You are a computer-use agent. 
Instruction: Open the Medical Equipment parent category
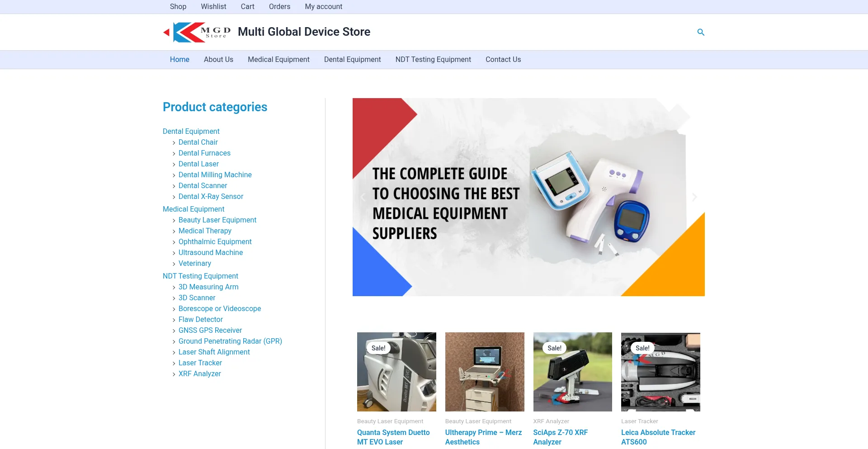pyautogui.click(x=193, y=209)
